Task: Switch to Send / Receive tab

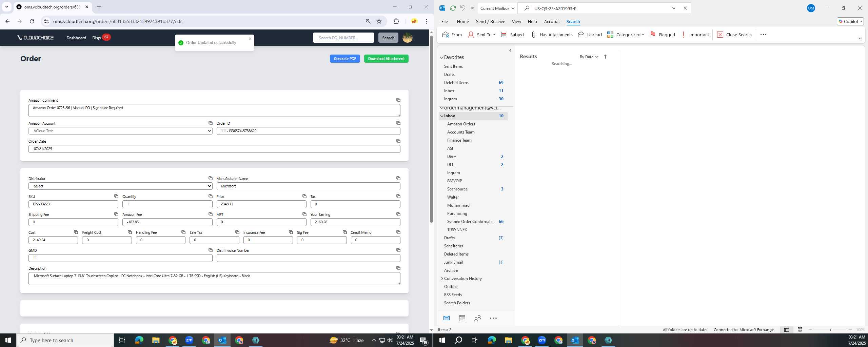Action: (x=490, y=21)
